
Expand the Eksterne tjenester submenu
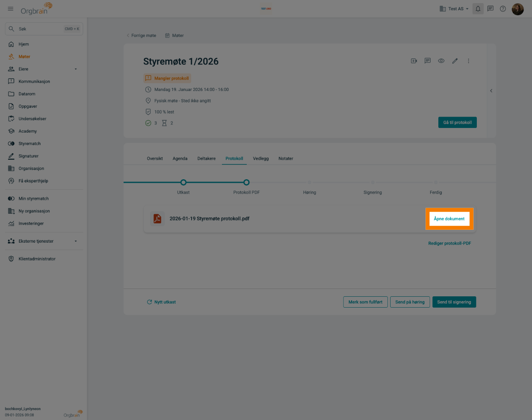pos(76,241)
